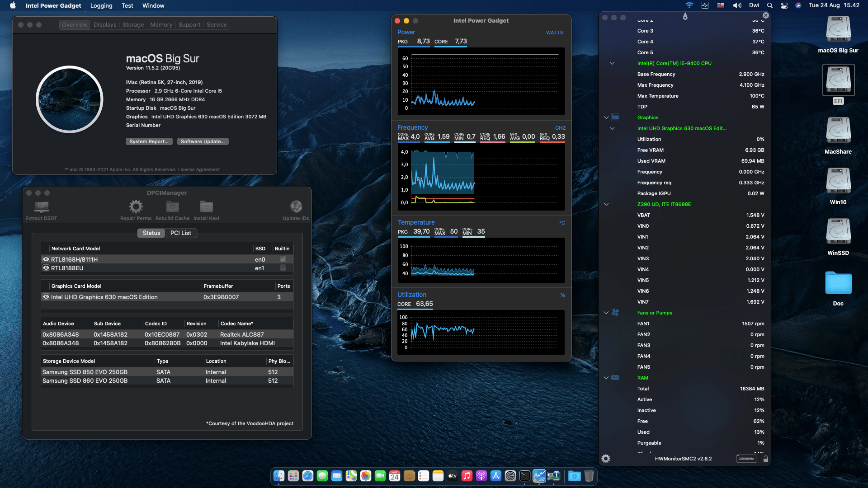Open System Preferences from the Dock
Image resolution: width=868 pixels, height=488 pixels.
pyautogui.click(x=510, y=476)
